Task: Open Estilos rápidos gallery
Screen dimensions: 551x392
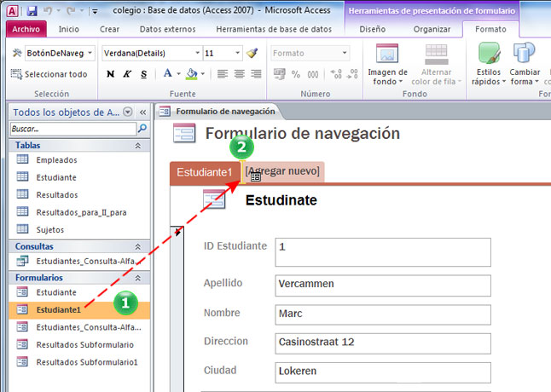Action: 489,65
